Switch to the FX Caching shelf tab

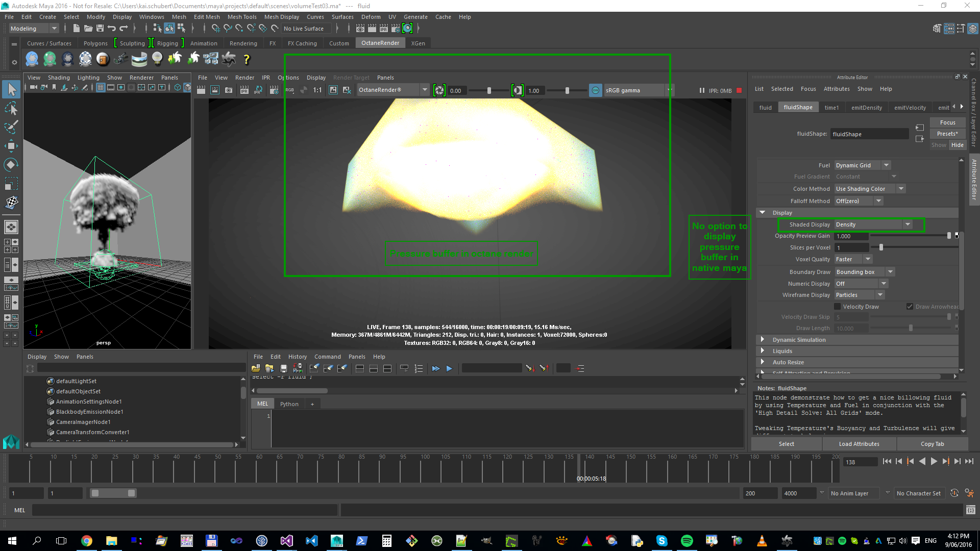pyautogui.click(x=302, y=43)
